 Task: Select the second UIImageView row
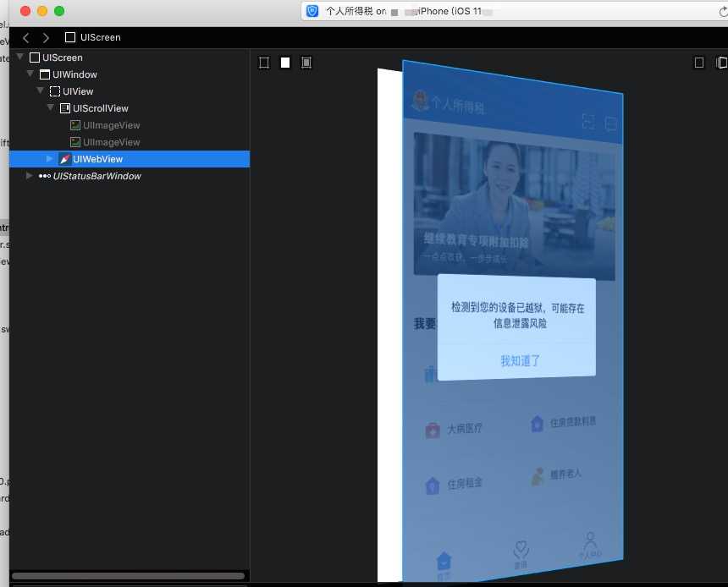130,142
